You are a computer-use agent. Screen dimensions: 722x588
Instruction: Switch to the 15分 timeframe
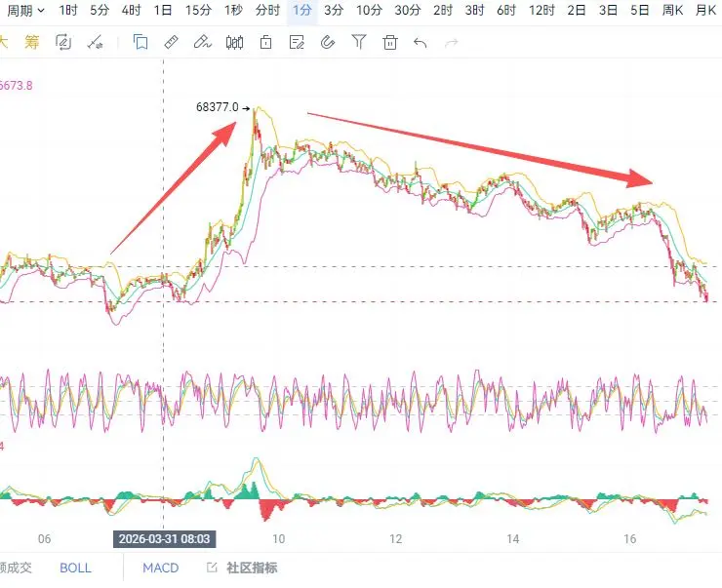pos(198,10)
